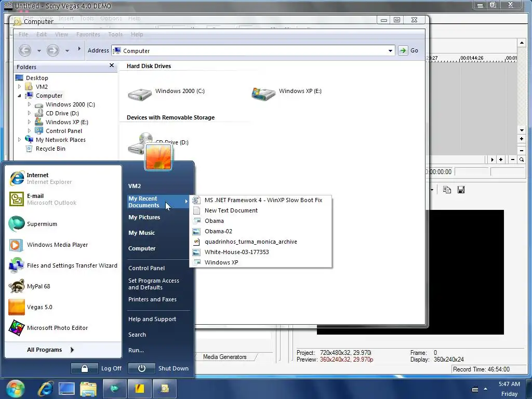Open My Music from Start menu
Viewport: 532px width, 399px height.
(141, 233)
